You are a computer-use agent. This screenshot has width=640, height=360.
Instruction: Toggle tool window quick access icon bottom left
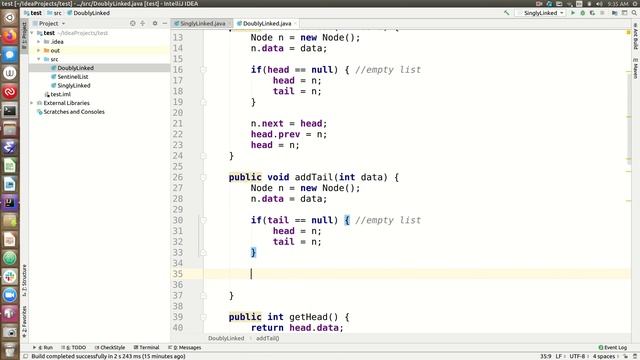(25, 356)
